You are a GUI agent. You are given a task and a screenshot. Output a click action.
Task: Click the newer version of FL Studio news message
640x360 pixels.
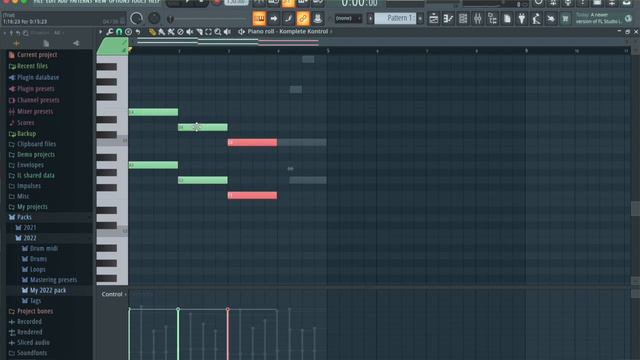tap(598, 18)
